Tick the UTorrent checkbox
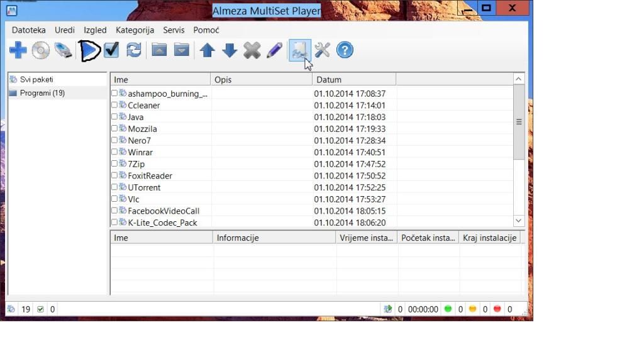 (x=114, y=187)
